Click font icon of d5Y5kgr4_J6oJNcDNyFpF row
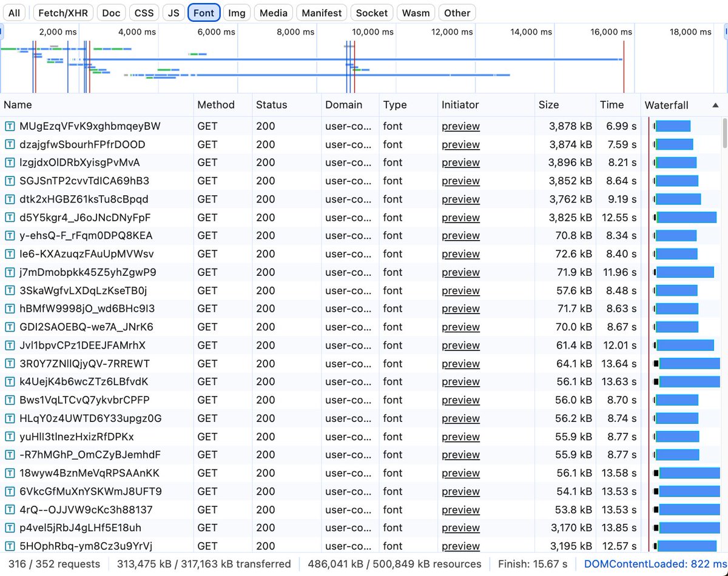The image size is (728, 576). pyautogui.click(x=10, y=217)
